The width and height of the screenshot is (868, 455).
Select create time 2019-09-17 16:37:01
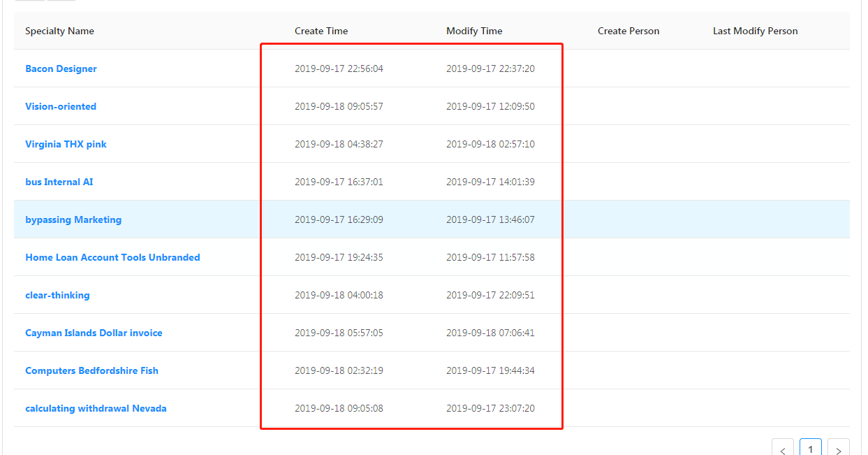click(x=339, y=182)
